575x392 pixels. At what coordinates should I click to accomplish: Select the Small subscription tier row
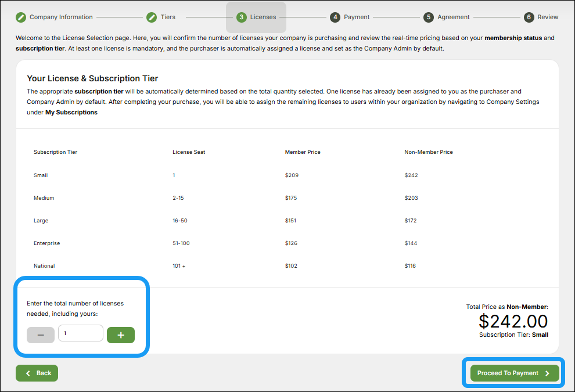click(41, 175)
